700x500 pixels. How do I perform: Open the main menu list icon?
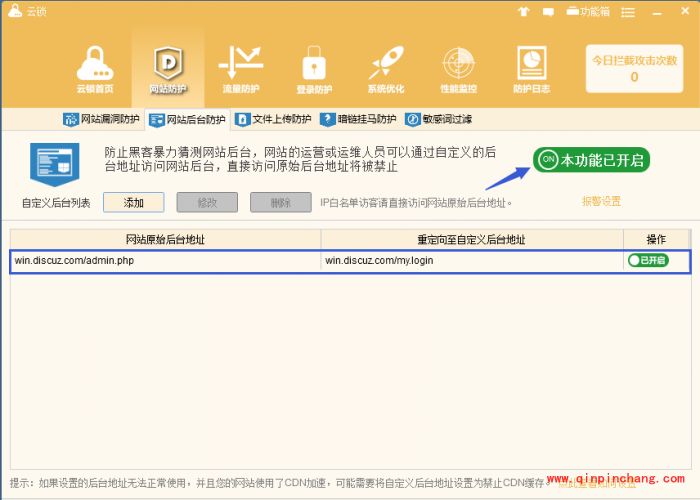(x=628, y=12)
